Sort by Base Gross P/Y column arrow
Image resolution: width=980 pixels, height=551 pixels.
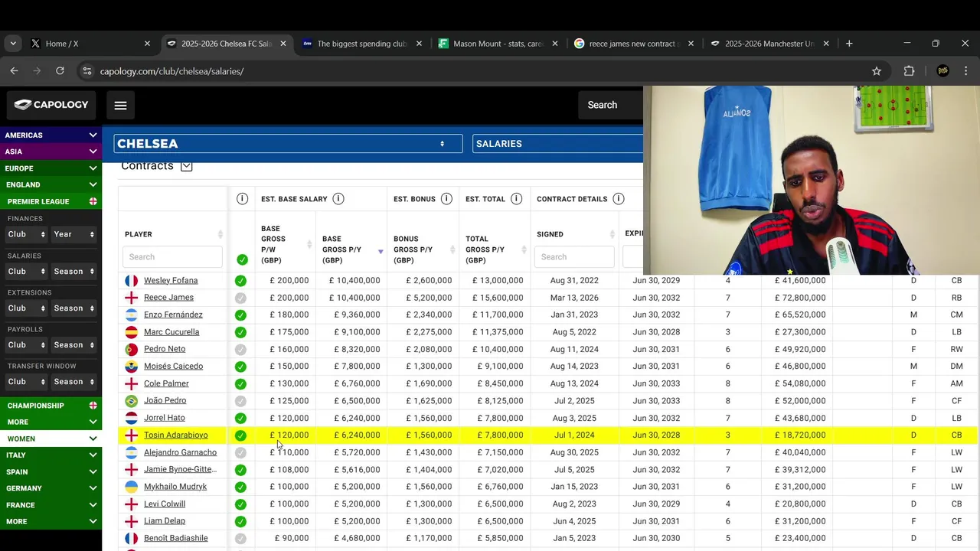pos(381,251)
